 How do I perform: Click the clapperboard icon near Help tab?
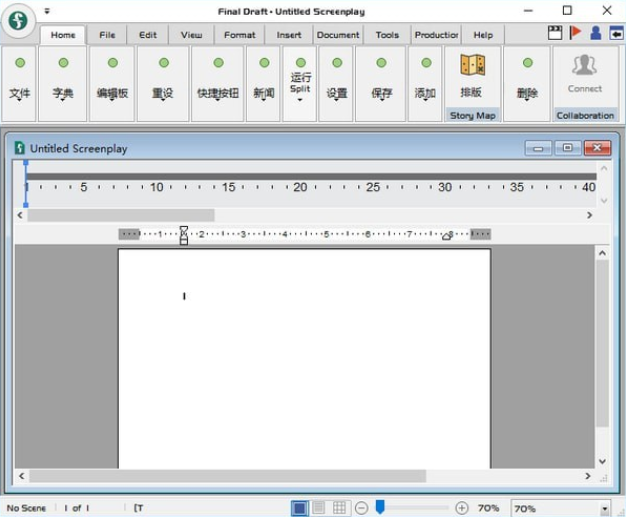(x=555, y=33)
